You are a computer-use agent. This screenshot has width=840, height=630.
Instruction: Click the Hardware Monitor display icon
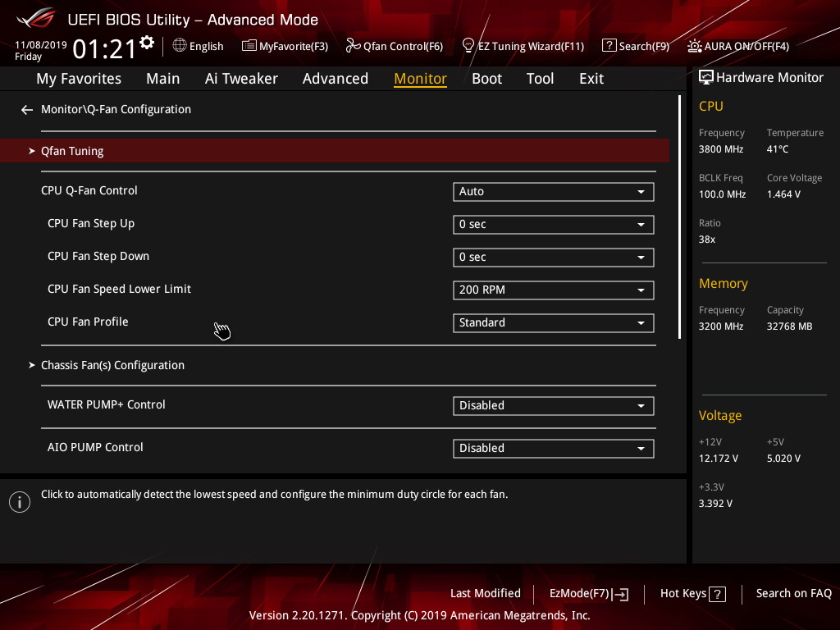706,77
